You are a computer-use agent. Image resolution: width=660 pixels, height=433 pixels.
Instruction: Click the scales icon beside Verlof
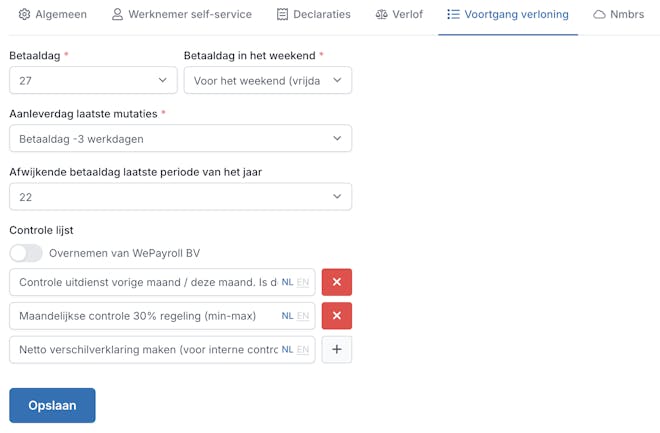click(x=382, y=15)
